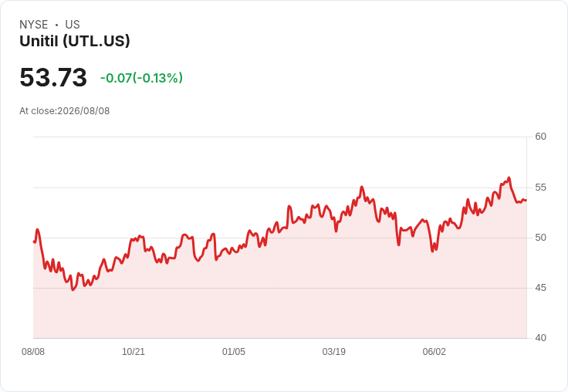Image resolution: width=568 pixels, height=392 pixels.
Task: Select the current price 53.73
Action: [53, 77]
